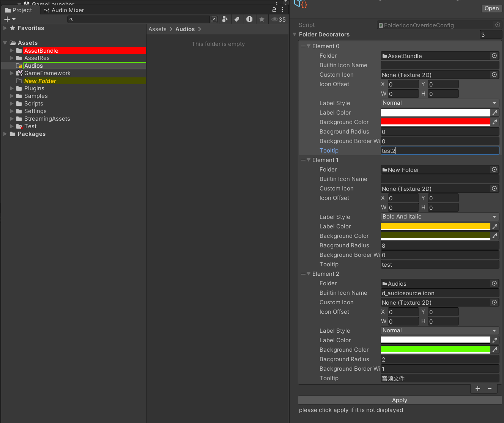Add a new decorator list element
The width and height of the screenshot is (504, 423).
point(478,388)
